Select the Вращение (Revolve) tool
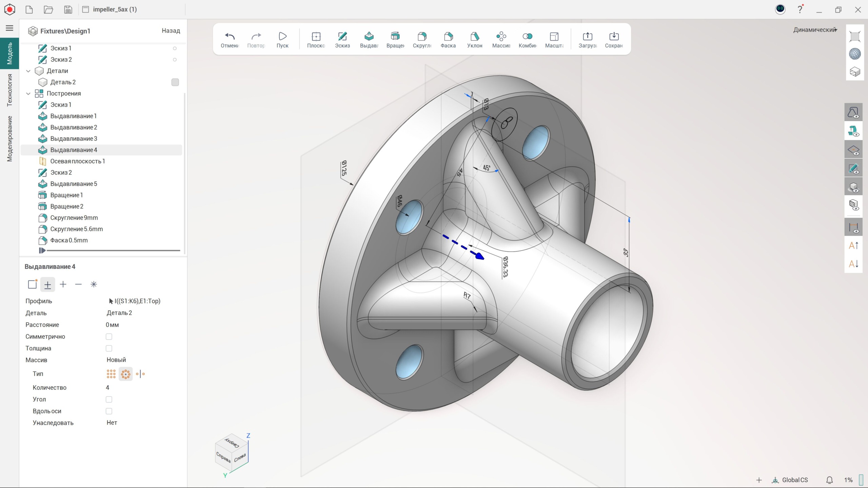This screenshot has width=868, height=488. point(395,37)
